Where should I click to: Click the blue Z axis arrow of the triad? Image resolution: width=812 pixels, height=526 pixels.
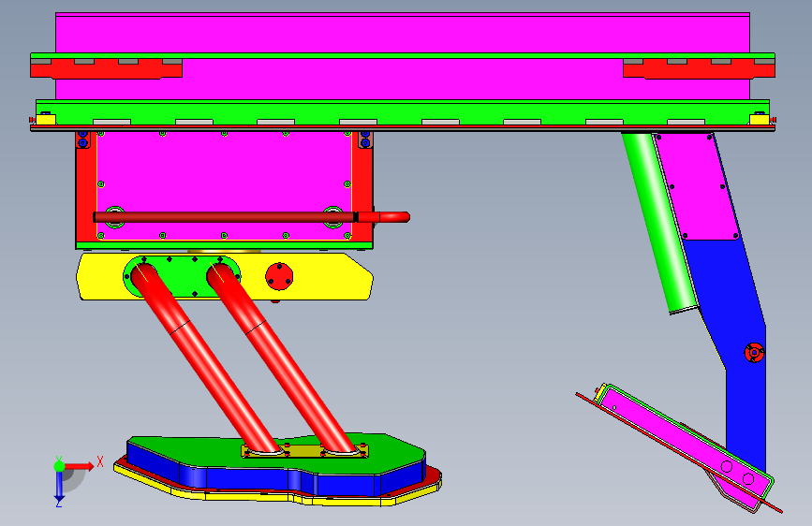[59, 486]
